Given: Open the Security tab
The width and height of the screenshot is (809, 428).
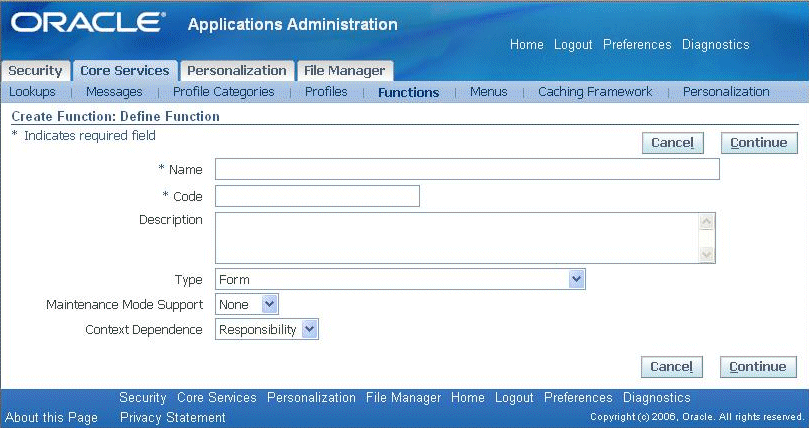Looking at the screenshot, I should click(x=35, y=71).
